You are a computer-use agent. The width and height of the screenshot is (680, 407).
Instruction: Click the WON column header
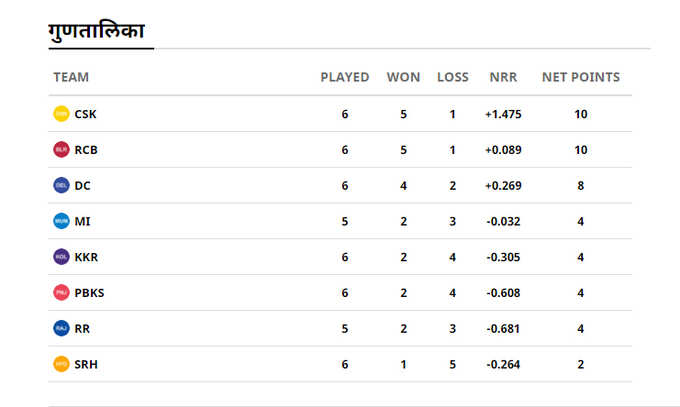coord(403,77)
